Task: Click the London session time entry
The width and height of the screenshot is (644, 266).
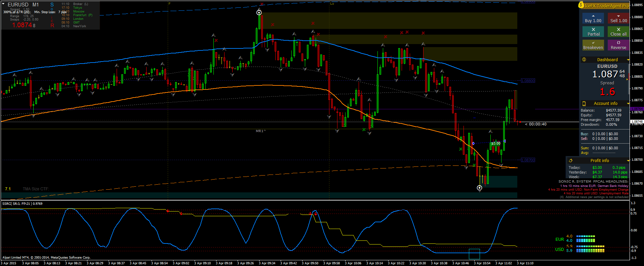Action: pos(72,19)
